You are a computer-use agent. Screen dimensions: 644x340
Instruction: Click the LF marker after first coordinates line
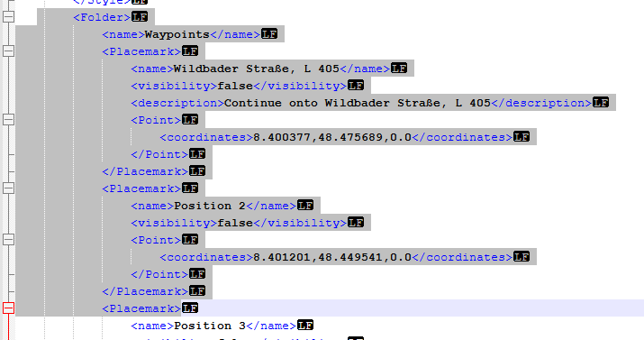click(x=522, y=137)
